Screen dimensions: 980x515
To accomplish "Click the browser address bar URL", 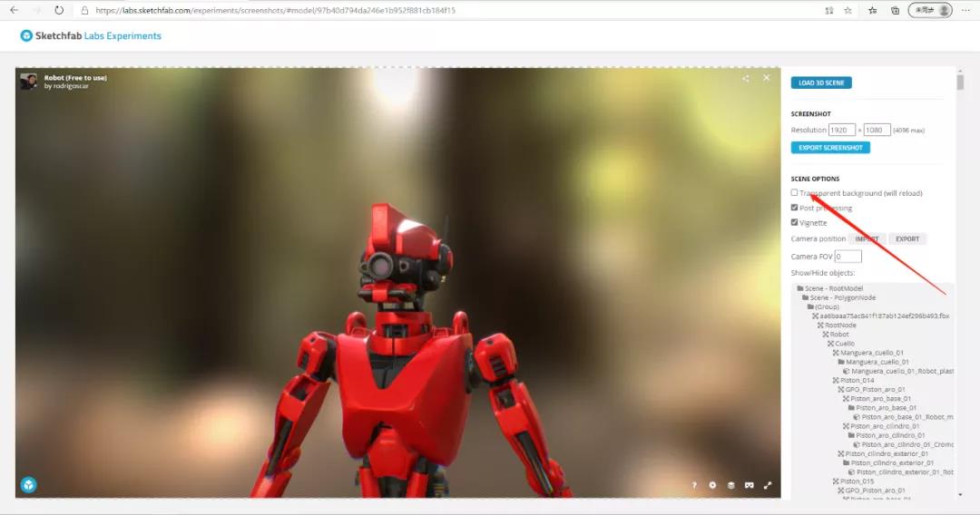I will click(x=275, y=10).
